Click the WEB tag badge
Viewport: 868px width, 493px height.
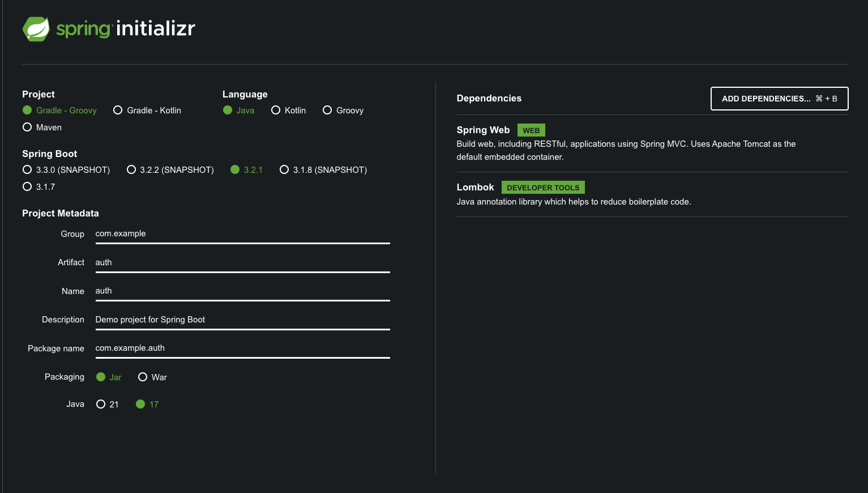[531, 130]
